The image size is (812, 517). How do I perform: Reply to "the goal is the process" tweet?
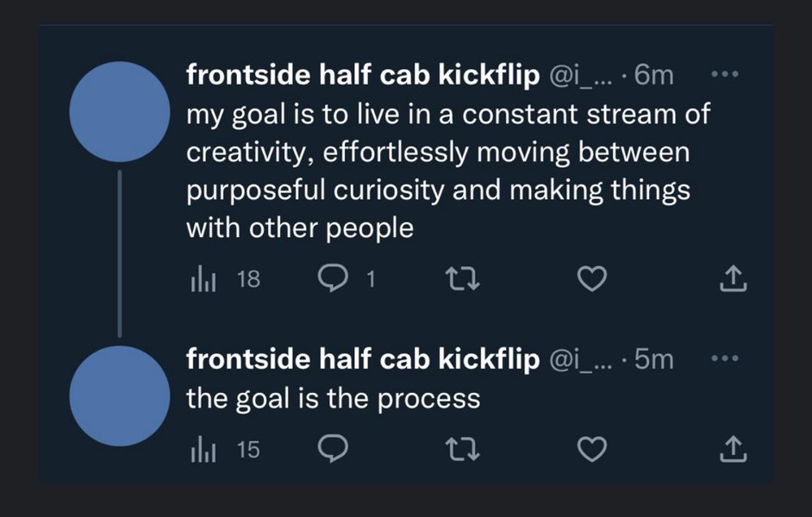pos(333,449)
